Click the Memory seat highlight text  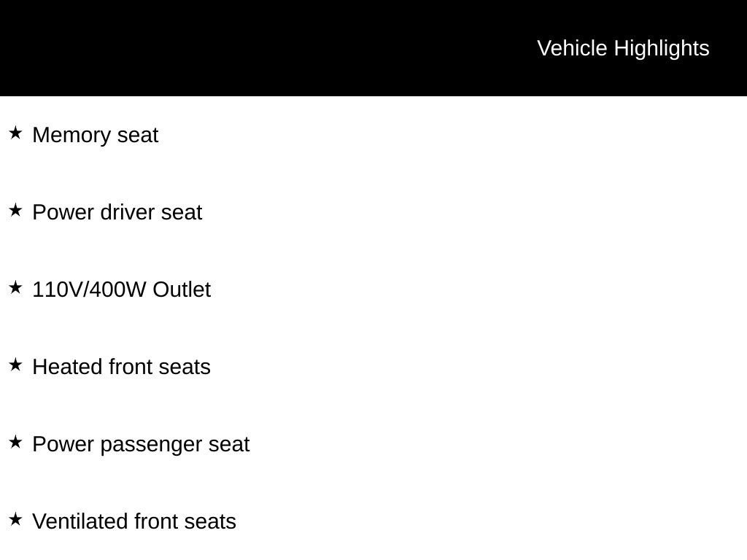coord(95,136)
